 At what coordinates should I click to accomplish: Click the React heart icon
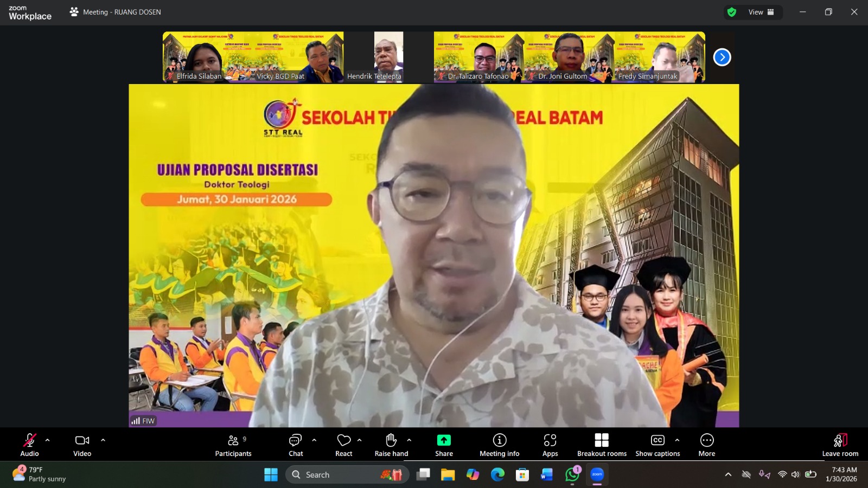[x=343, y=445]
